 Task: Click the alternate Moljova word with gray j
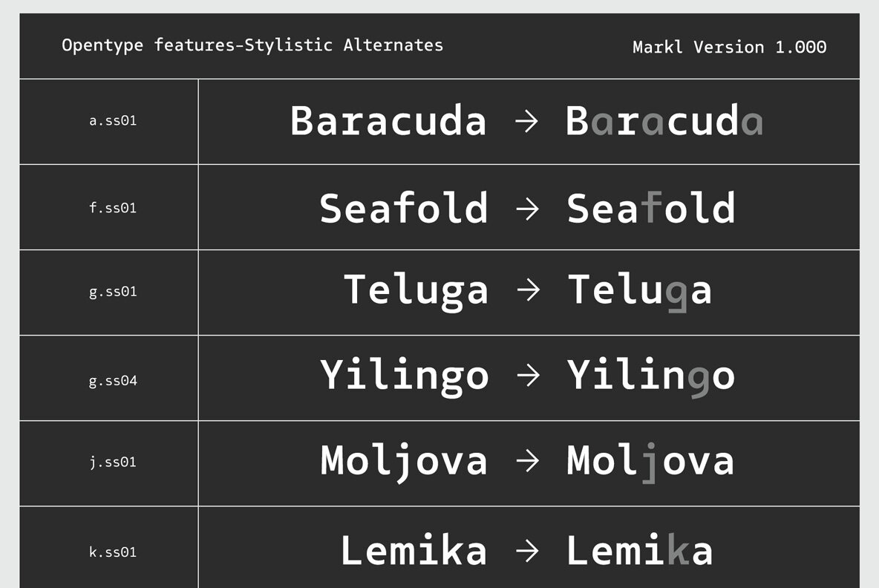[x=650, y=462]
